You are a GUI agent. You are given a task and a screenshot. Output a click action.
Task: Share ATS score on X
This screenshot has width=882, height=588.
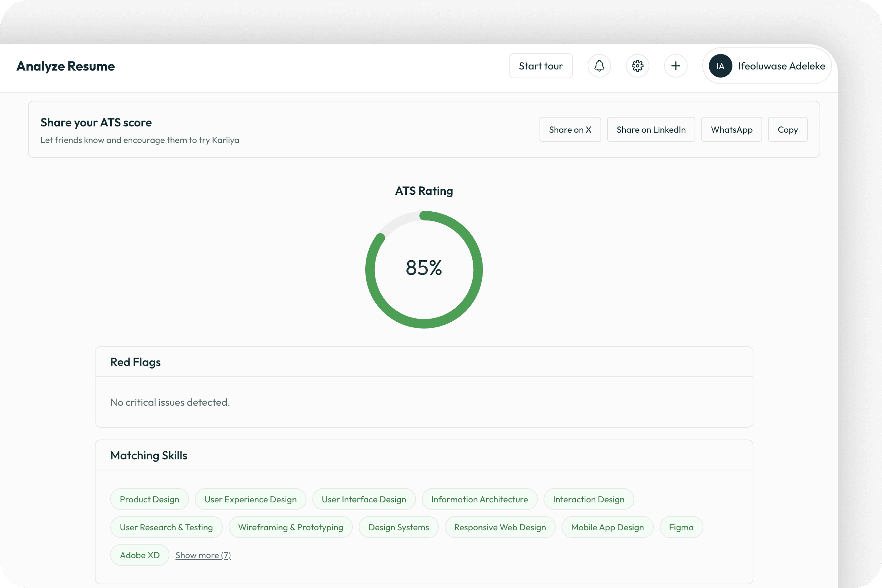click(x=570, y=129)
